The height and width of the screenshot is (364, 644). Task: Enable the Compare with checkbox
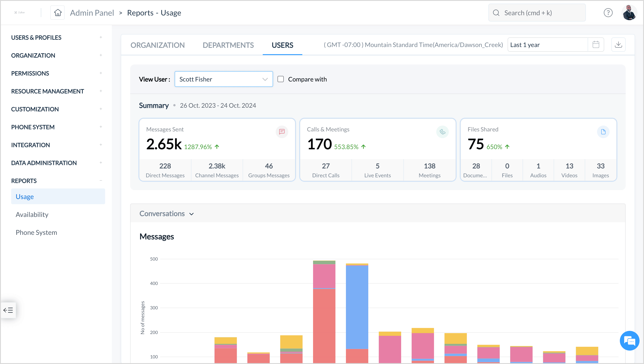(280, 79)
